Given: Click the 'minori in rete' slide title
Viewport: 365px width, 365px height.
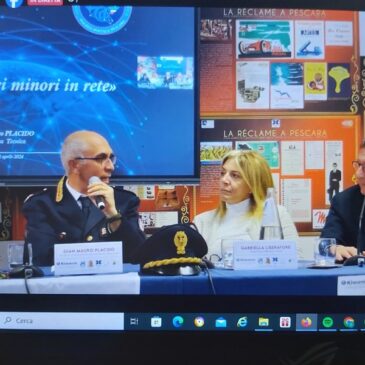Looking at the screenshot, I should (x=58, y=86).
